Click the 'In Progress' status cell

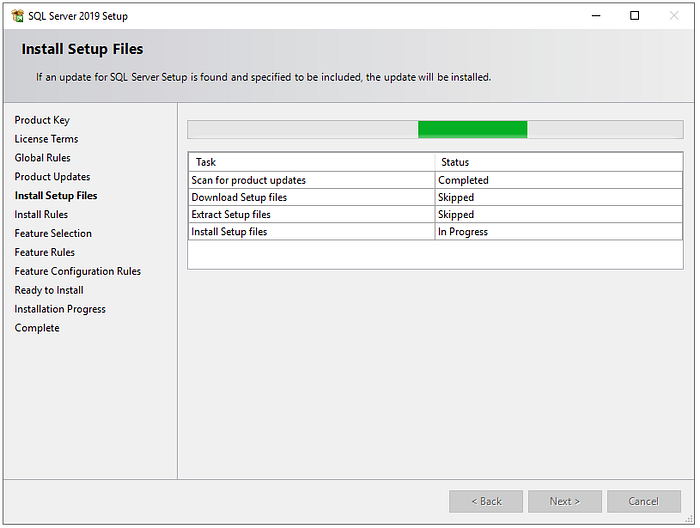click(x=559, y=232)
